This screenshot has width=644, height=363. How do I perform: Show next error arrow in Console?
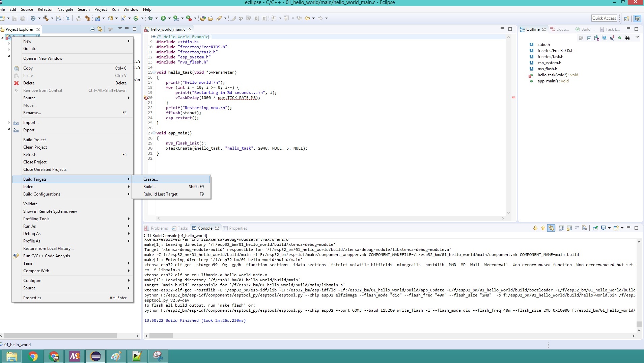[x=535, y=228]
